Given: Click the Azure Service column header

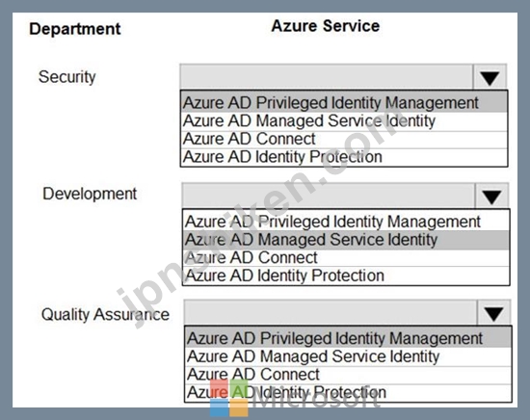Looking at the screenshot, I should (326, 26).
